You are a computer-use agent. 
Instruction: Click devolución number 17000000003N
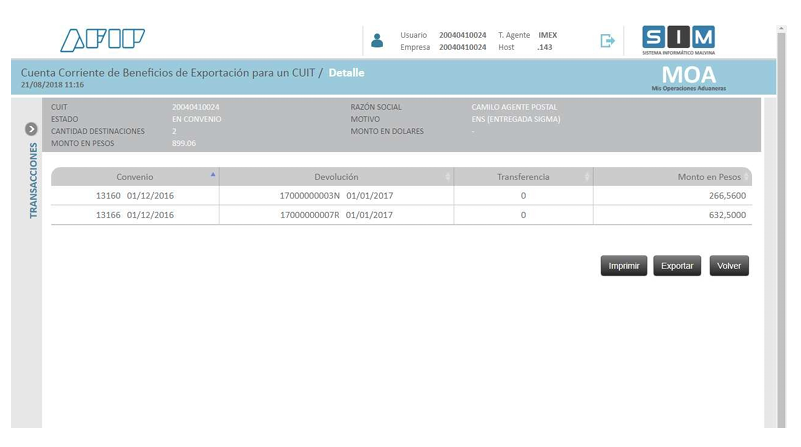coord(310,196)
